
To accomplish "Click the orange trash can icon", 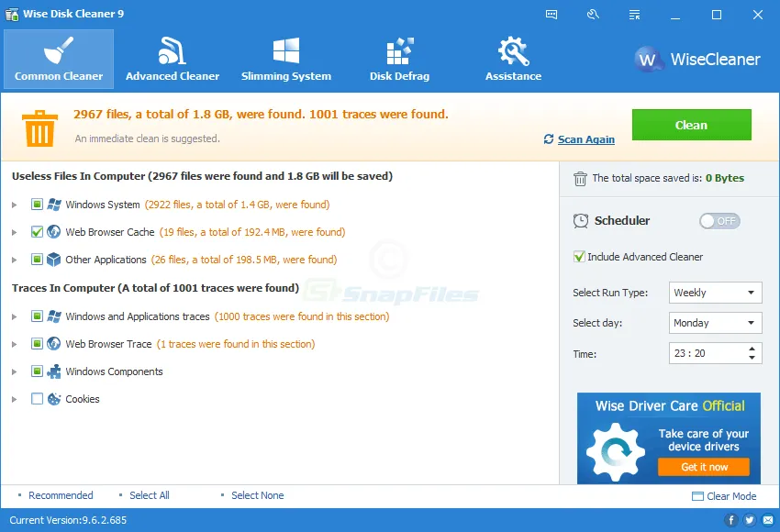I will (39, 128).
